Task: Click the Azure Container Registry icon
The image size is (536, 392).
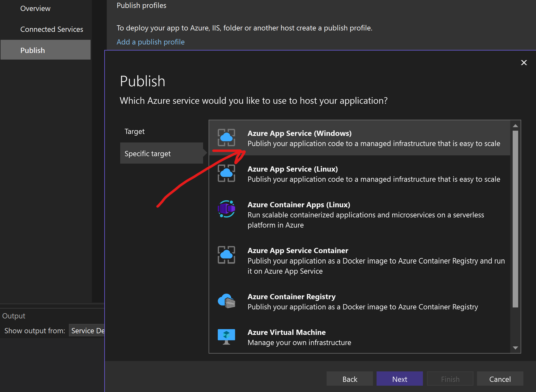Action: tap(226, 301)
